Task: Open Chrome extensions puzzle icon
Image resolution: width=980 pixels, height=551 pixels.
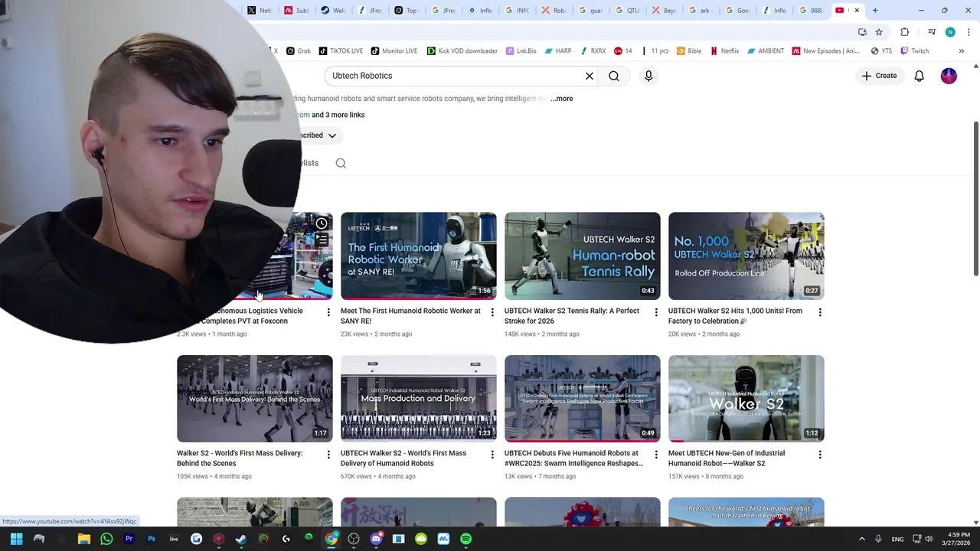Action: coord(905,31)
